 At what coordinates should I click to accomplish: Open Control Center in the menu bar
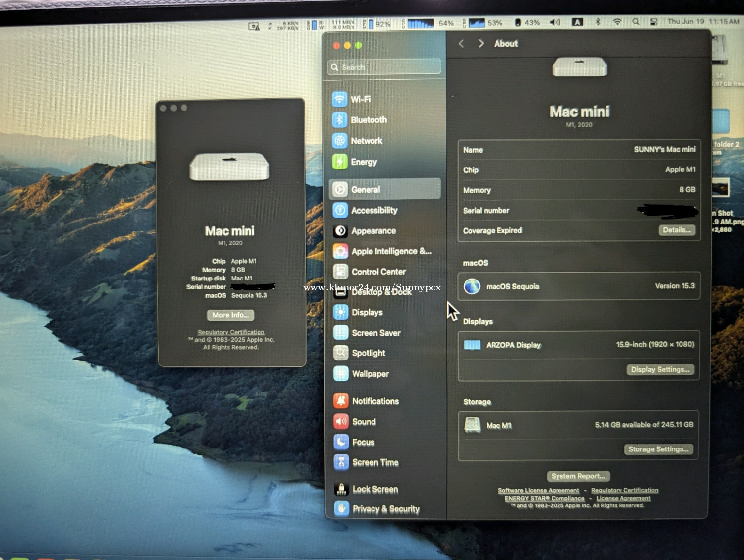click(654, 22)
